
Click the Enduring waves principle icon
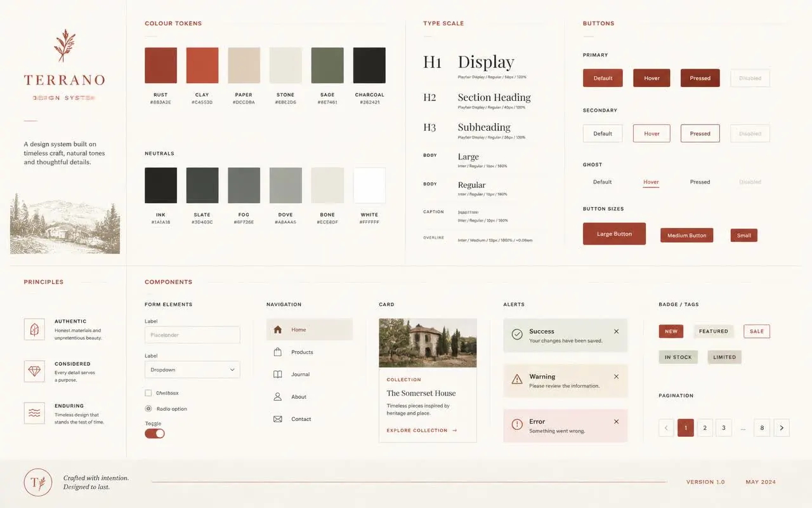click(x=34, y=413)
